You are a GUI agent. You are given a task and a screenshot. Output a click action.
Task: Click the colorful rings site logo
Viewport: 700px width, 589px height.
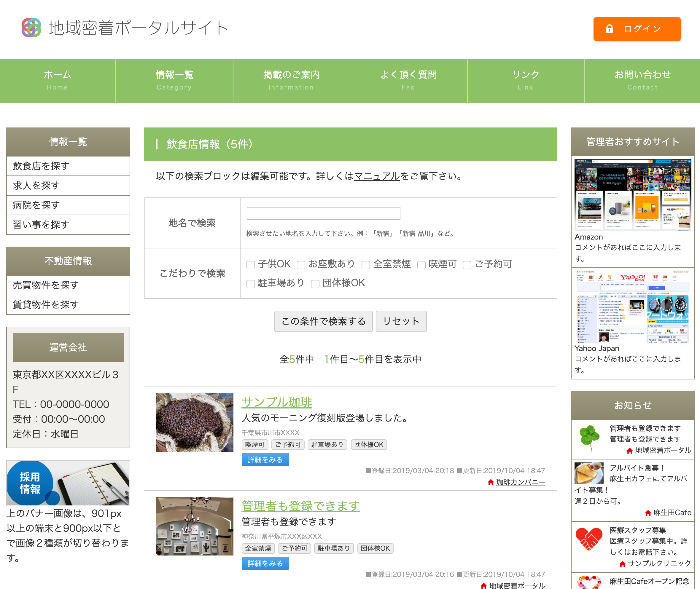click(x=31, y=27)
